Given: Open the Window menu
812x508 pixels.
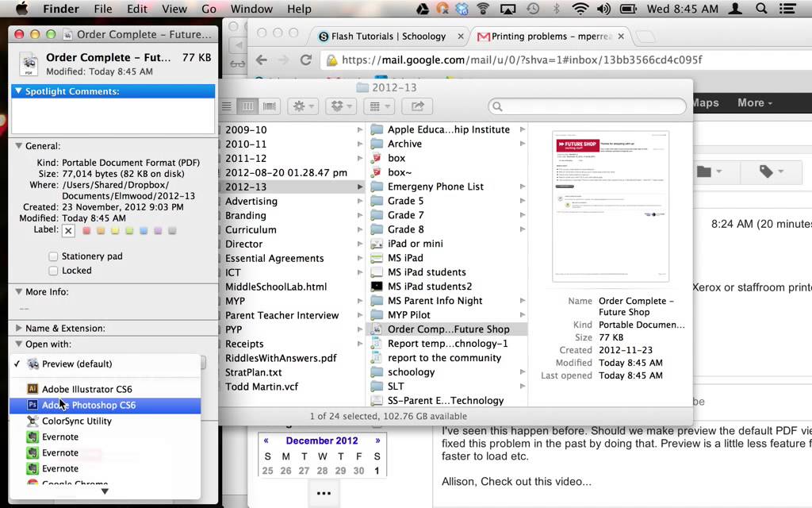Looking at the screenshot, I should (x=251, y=9).
